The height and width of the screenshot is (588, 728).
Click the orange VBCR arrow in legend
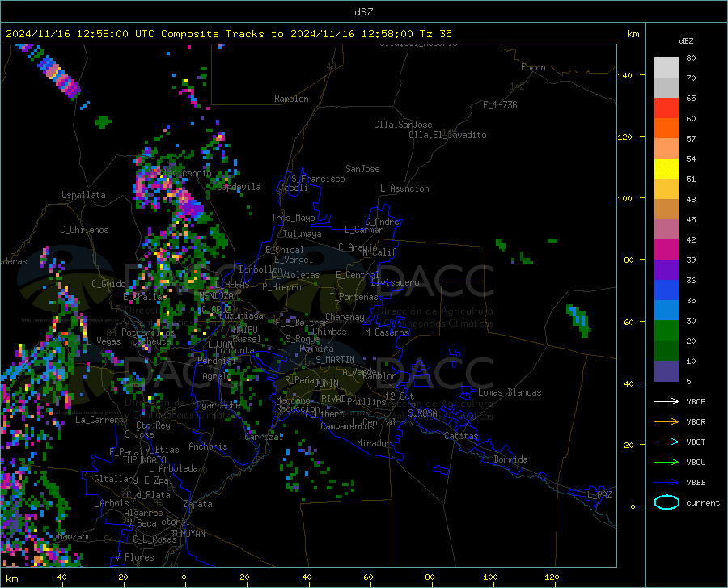667,422
